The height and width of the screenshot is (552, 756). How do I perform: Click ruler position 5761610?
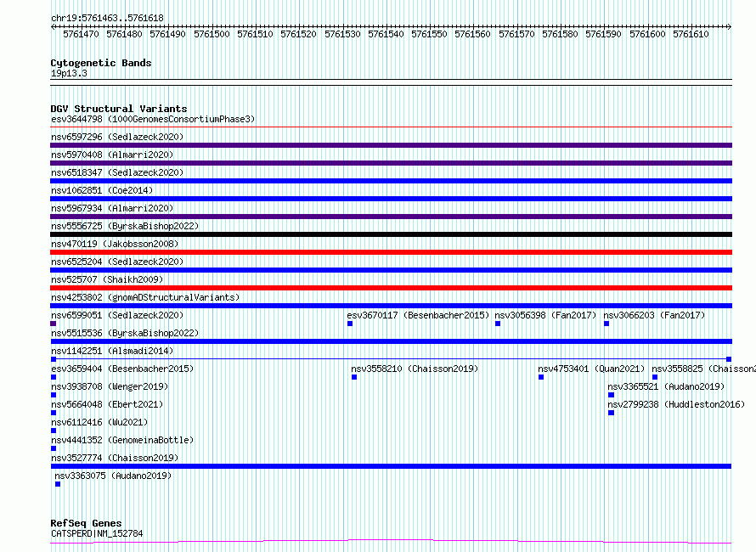coord(691,34)
